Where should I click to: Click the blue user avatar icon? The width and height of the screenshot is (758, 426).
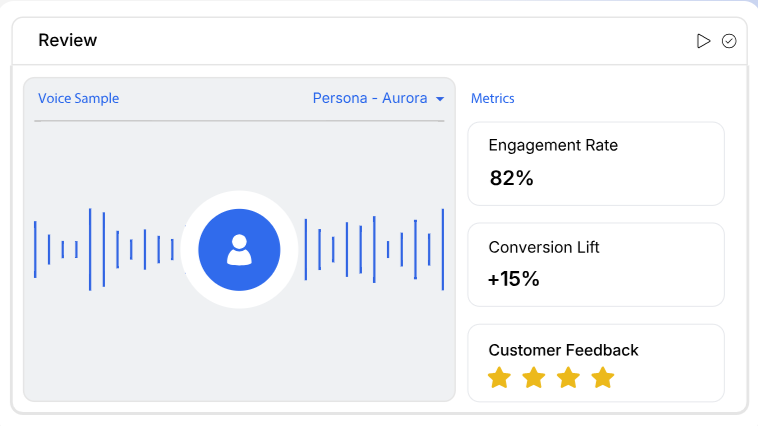(x=239, y=250)
